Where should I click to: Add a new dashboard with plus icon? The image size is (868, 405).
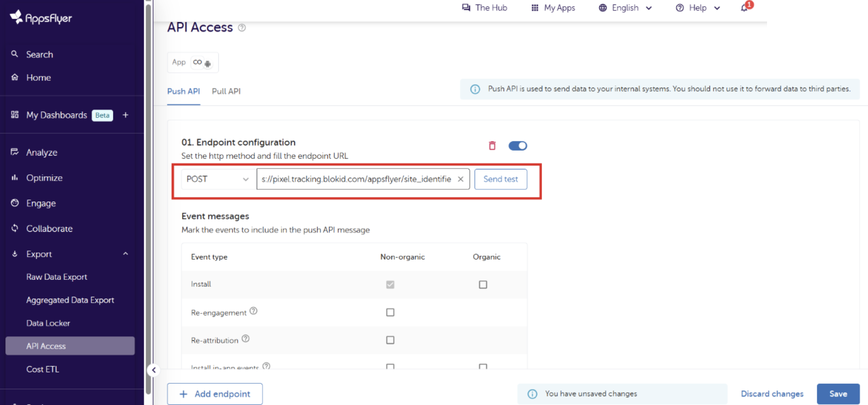coord(125,115)
